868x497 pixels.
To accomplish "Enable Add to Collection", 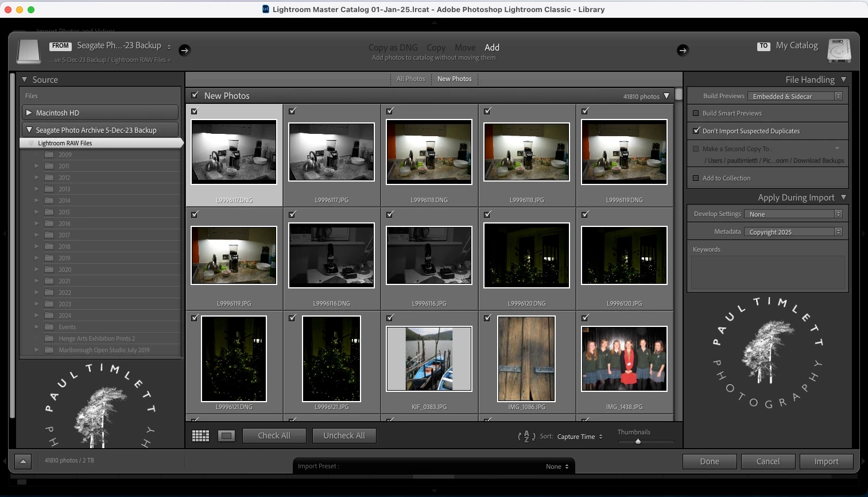I will (x=696, y=178).
